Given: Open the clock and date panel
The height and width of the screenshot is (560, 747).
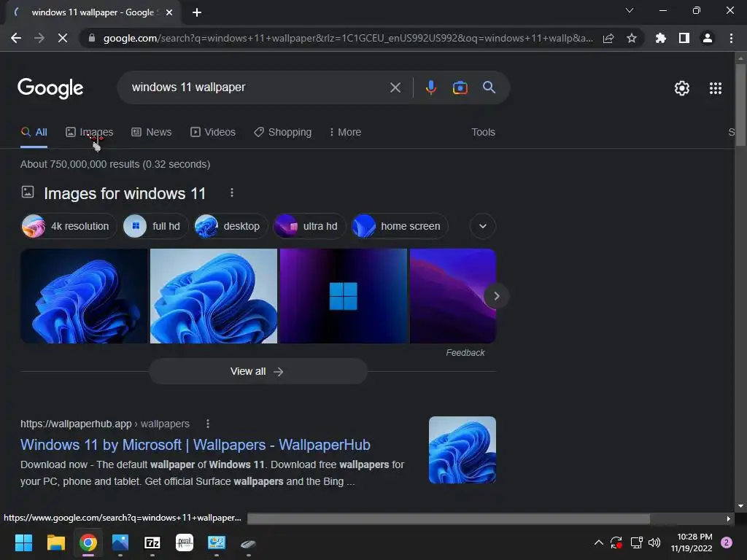Looking at the screenshot, I should tap(692, 542).
